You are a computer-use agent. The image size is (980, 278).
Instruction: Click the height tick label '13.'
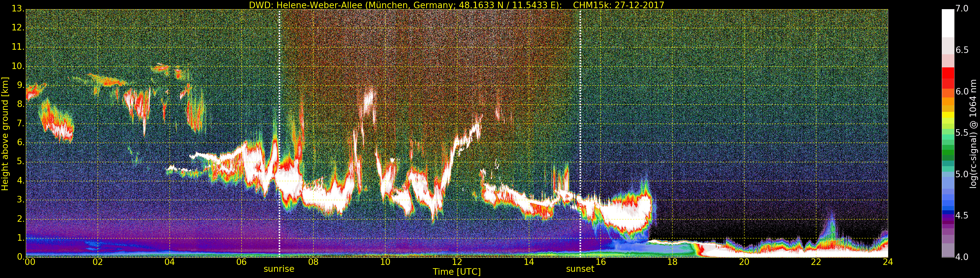[x=18, y=9]
